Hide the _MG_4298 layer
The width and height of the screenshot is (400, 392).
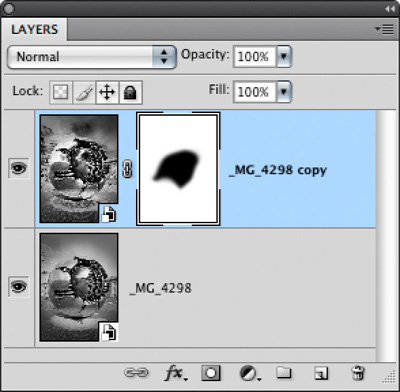coord(18,287)
